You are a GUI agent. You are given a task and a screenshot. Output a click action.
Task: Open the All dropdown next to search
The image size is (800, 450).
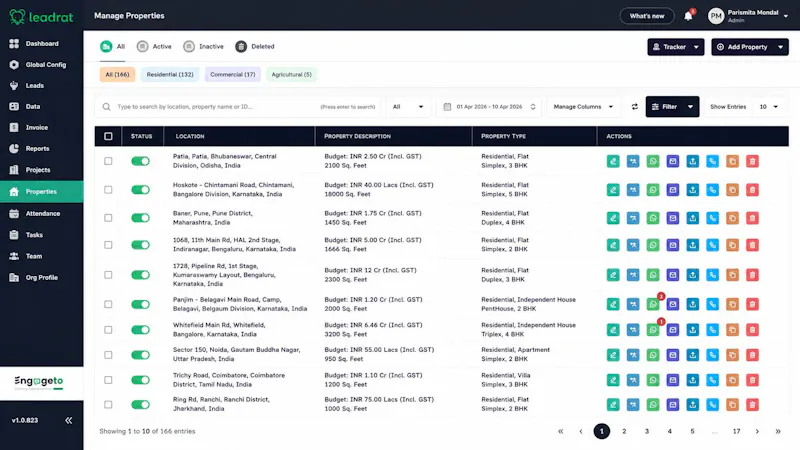pyautogui.click(x=408, y=107)
